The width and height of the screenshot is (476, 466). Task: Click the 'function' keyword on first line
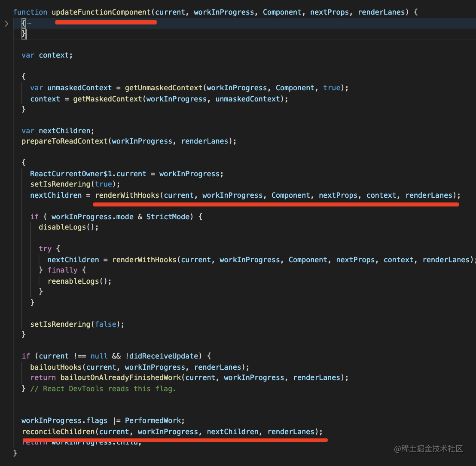coord(30,12)
